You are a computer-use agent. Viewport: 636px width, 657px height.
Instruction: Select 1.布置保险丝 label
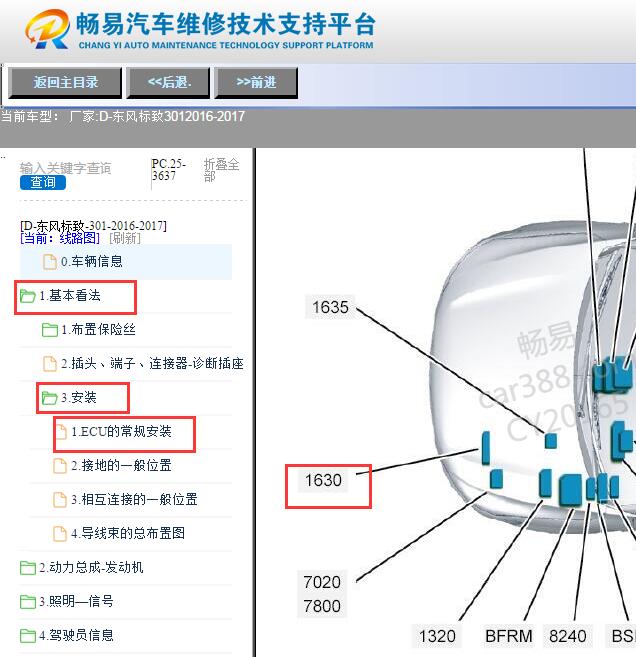(x=98, y=330)
